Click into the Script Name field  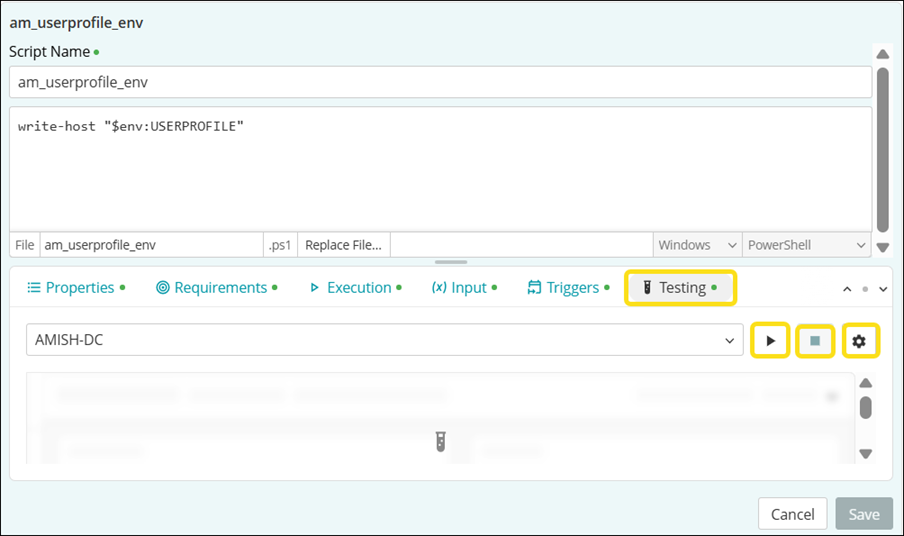tap(440, 83)
